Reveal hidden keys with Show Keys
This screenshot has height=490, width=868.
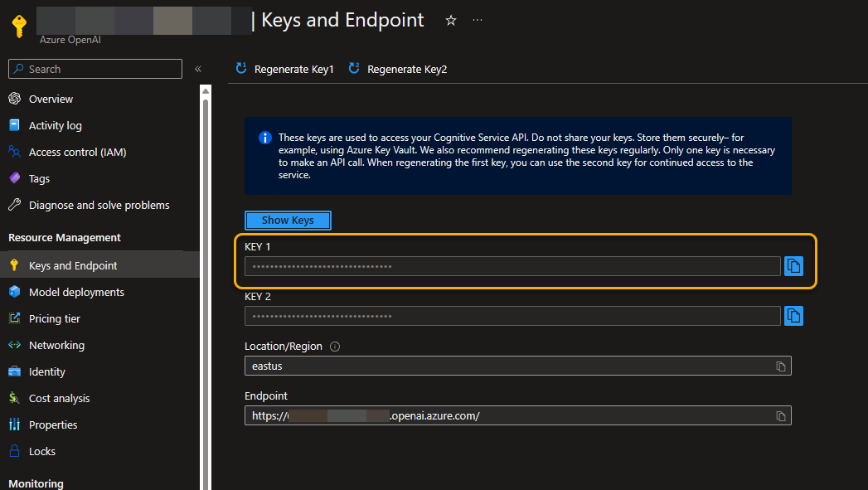288,220
